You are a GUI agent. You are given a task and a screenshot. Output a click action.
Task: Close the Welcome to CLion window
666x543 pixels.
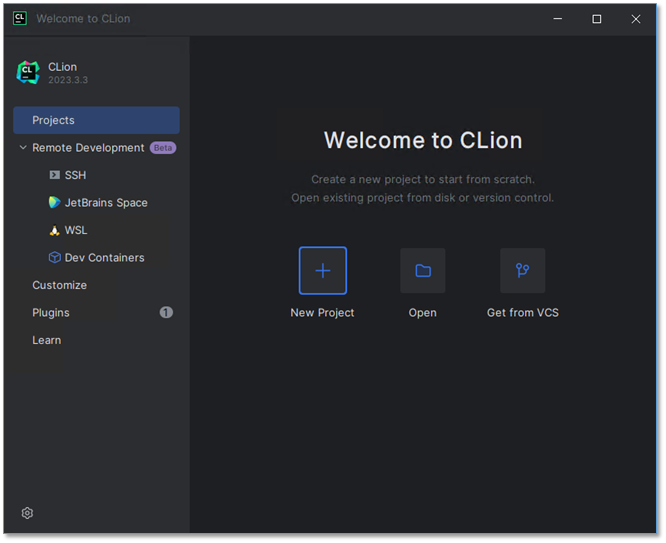(636, 19)
